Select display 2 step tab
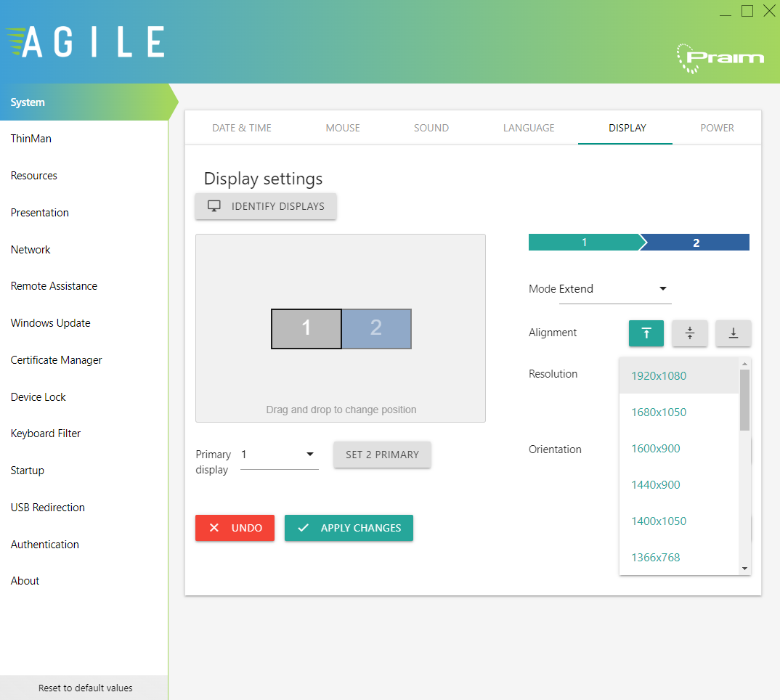The height and width of the screenshot is (700, 780). coord(696,243)
